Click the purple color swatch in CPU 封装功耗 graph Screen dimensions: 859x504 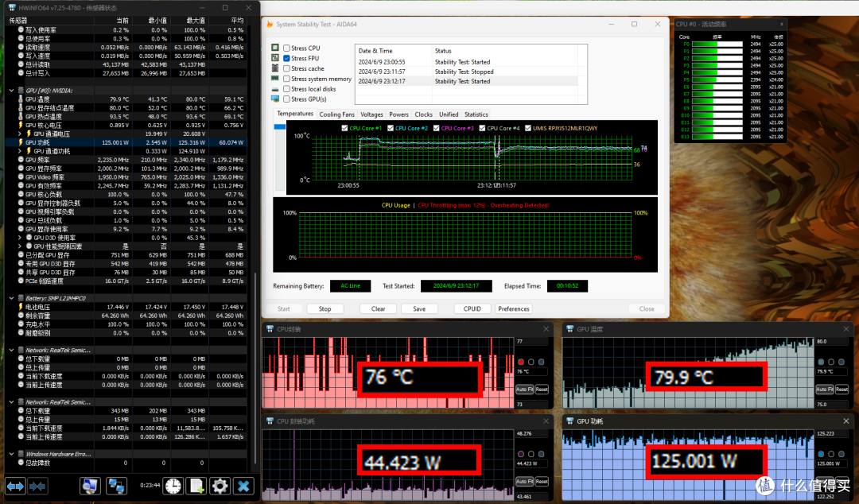pyautogui.click(x=521, y=454)
